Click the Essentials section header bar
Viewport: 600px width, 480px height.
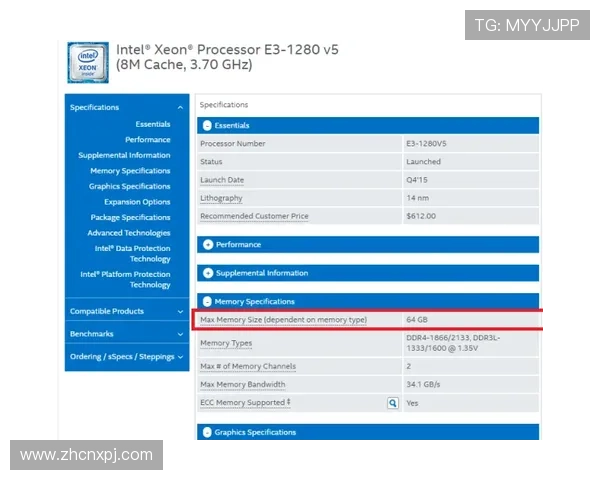(368, 126)
